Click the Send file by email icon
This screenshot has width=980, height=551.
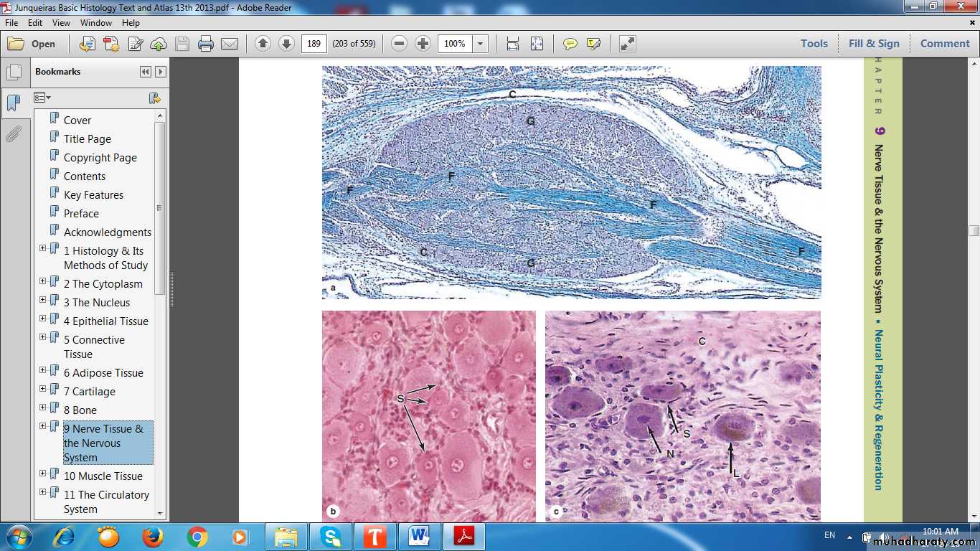230,44
